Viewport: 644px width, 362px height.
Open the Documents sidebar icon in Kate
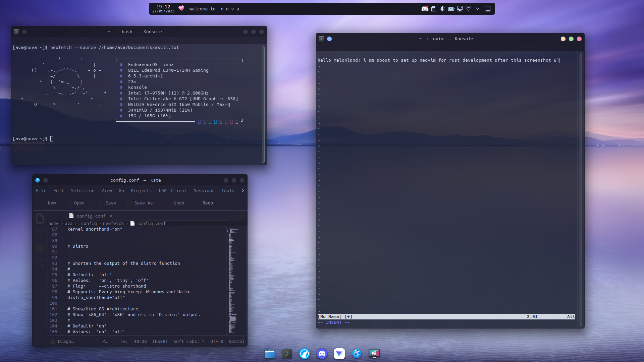(x=40, y=219)
